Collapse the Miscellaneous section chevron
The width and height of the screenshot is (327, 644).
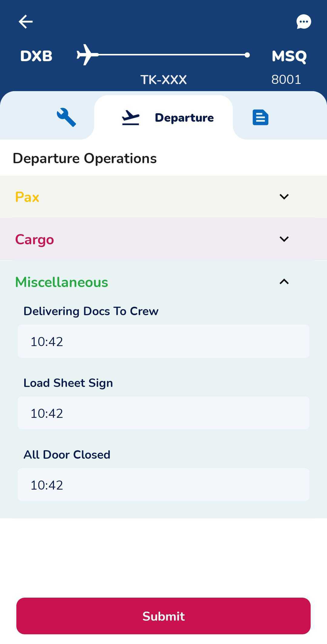coord(284,282)
